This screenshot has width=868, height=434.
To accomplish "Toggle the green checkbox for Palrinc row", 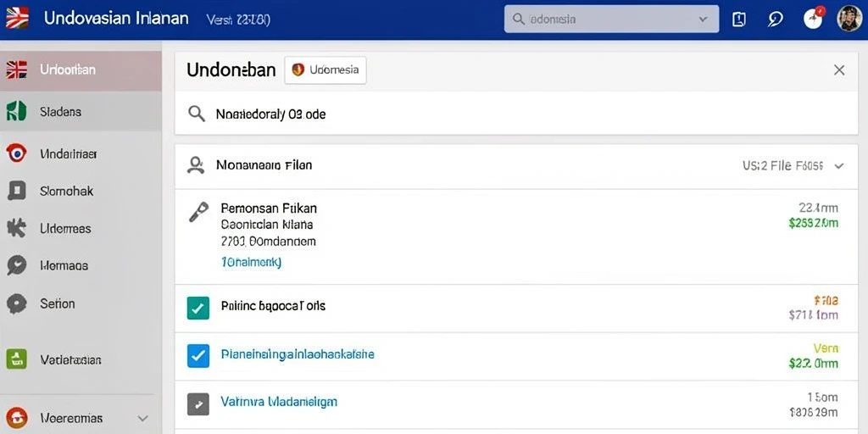I will pos(198,308).
